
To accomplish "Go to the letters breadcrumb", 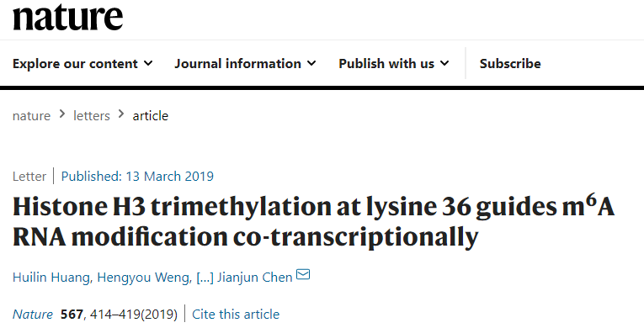I will point(92,116).
